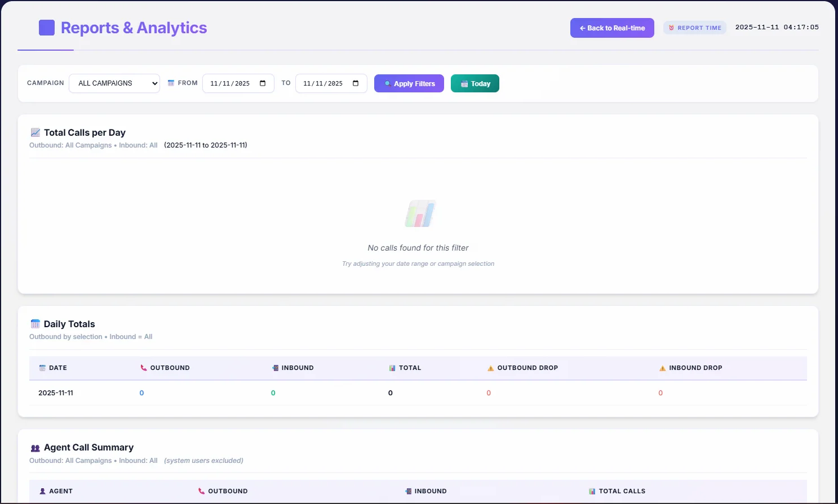The image size is (838, 504).
Task: Click the From date input field
Action: (x=238, y=83)
